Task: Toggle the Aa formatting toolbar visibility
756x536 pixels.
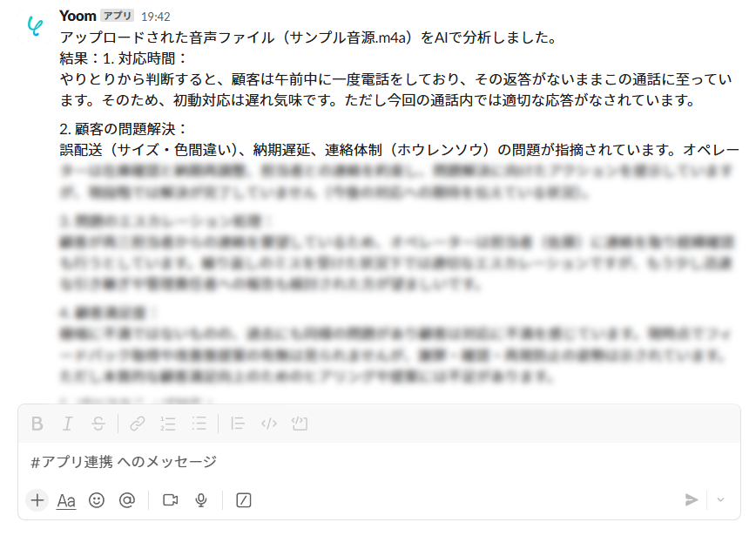Action: 66,501
